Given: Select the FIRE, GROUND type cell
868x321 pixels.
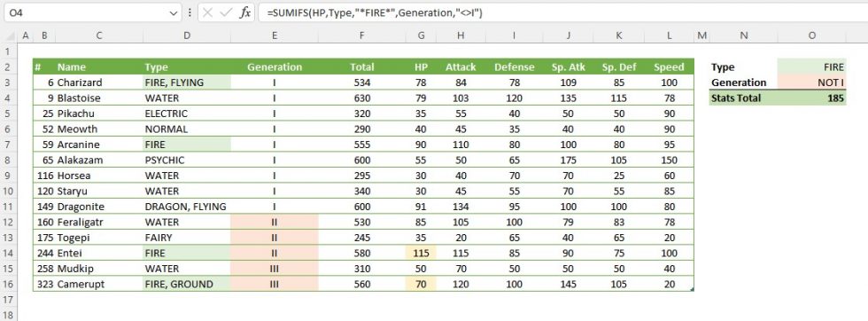Looking at the screenshot, I should (187, 285).
